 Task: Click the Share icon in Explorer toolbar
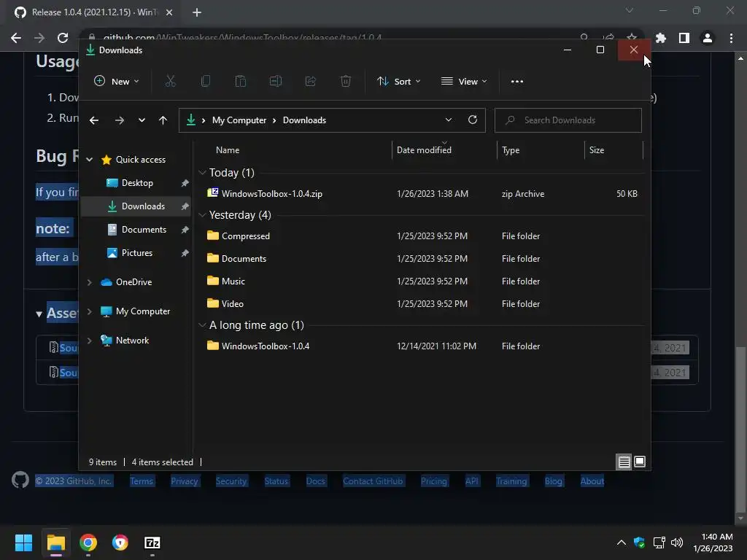311,82
